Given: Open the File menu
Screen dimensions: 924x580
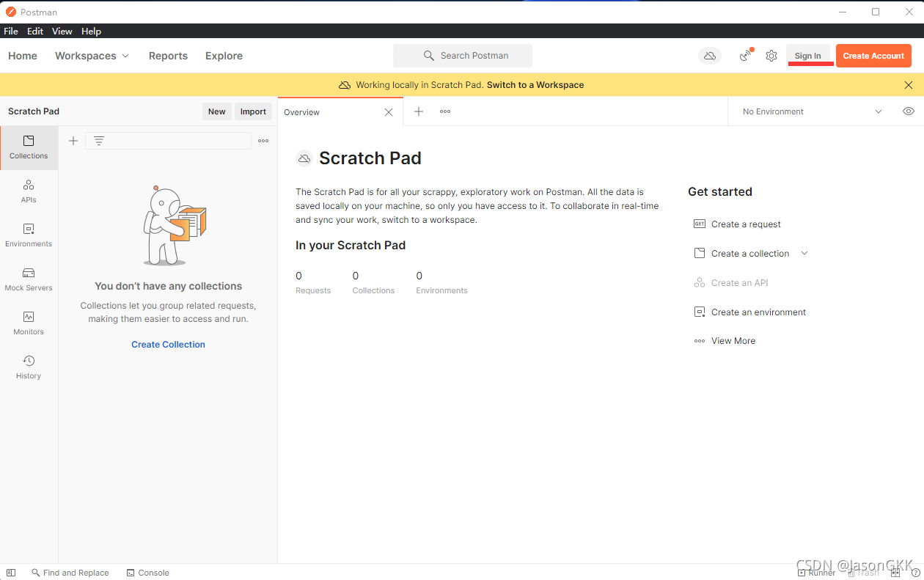Looking at the screenshot, I should (11, 32).
